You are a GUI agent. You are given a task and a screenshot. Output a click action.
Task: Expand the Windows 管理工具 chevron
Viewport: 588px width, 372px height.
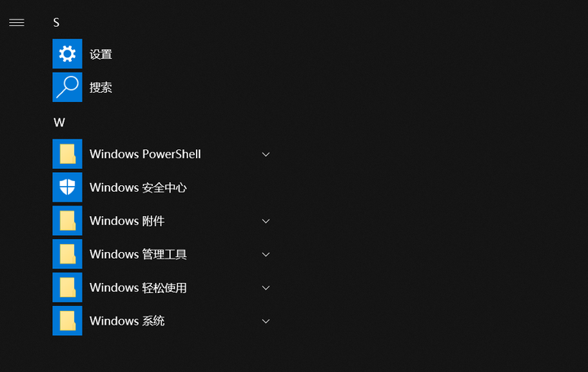(266, 255)
